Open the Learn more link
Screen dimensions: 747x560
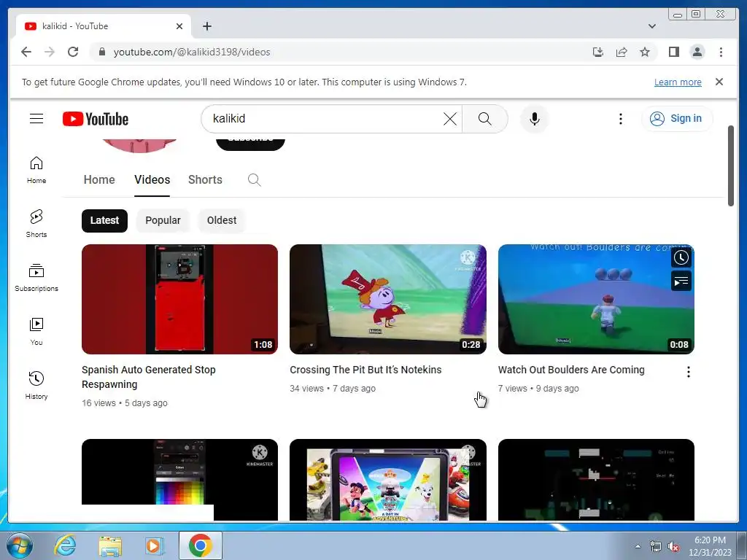(x=678, y=82)
